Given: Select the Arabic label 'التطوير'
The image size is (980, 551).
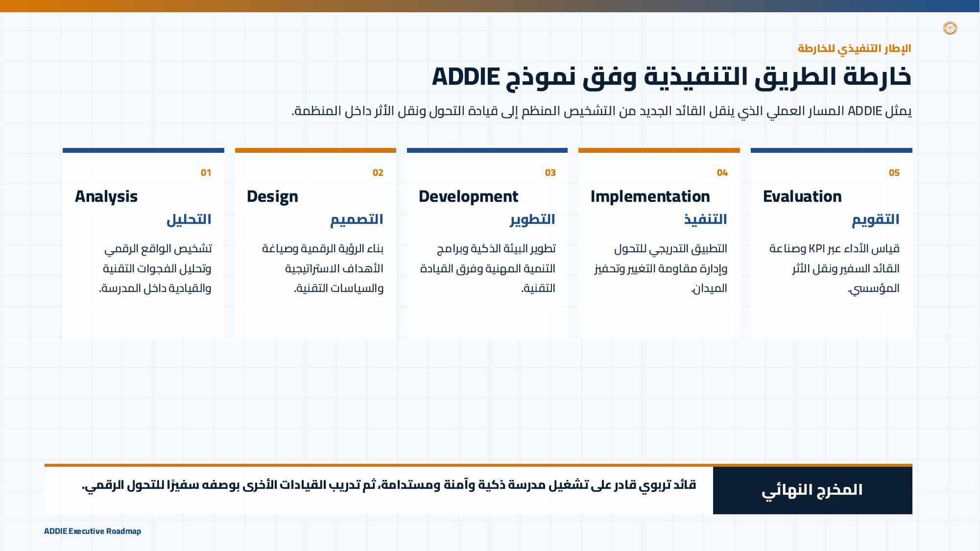Looking at the screenshot, I should point(533,219).
